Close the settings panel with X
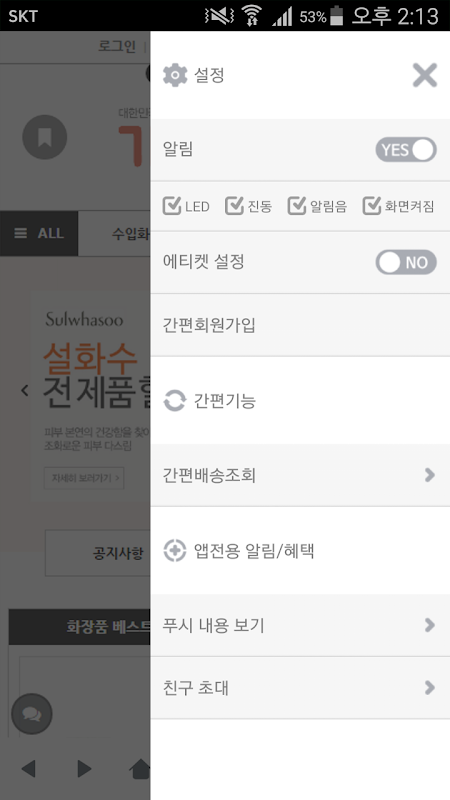450x800 pixels. pyautogui.click(x=424, y=76)
